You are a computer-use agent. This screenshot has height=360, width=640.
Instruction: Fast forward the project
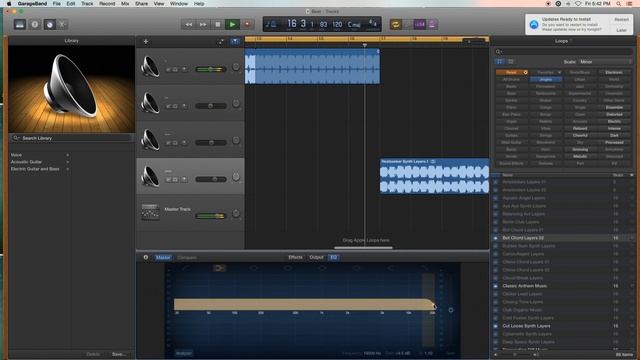203,24
